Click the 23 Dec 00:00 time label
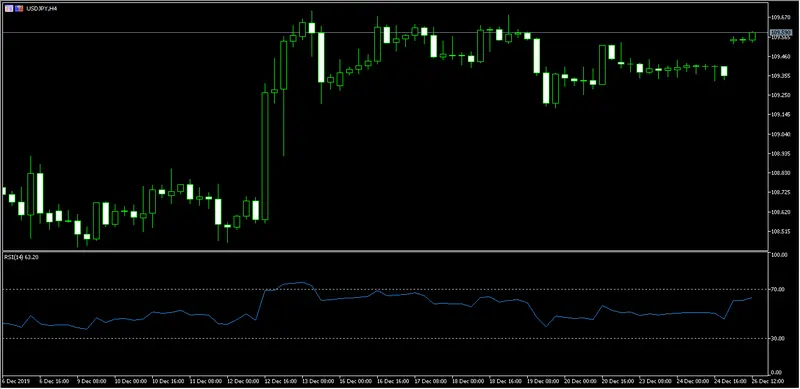 pos(655,381)
